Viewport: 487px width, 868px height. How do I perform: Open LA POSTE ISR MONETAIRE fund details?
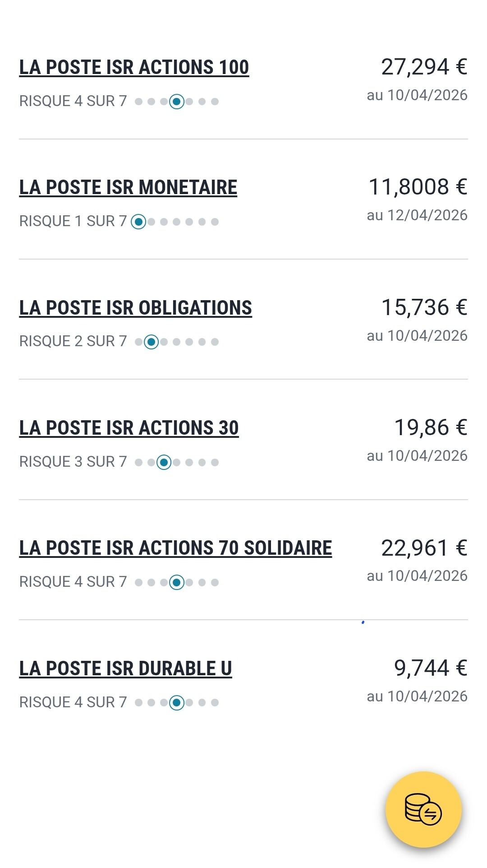(128, 187)
